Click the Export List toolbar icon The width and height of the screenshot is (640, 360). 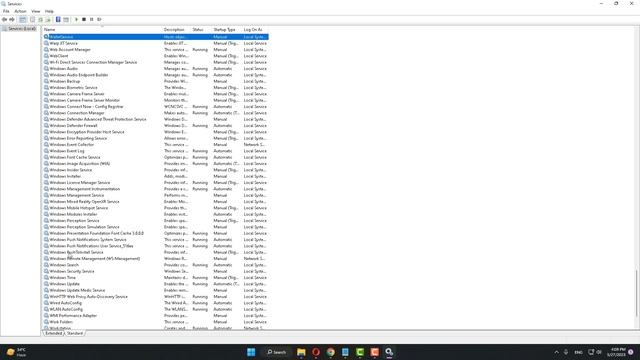click(x=48, y=20)
